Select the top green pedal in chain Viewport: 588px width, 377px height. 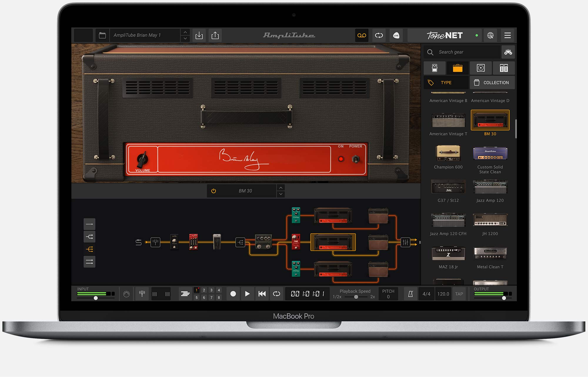click(296, 215)
